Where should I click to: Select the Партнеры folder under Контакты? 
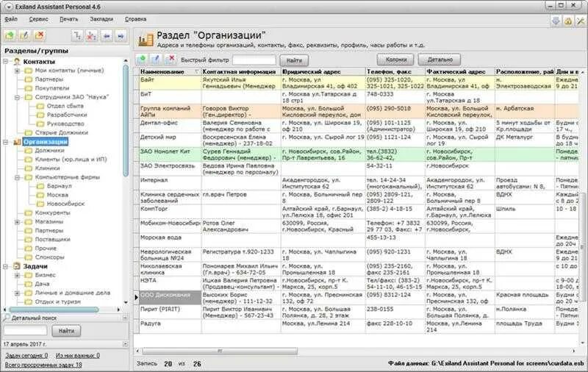[49, 79]
